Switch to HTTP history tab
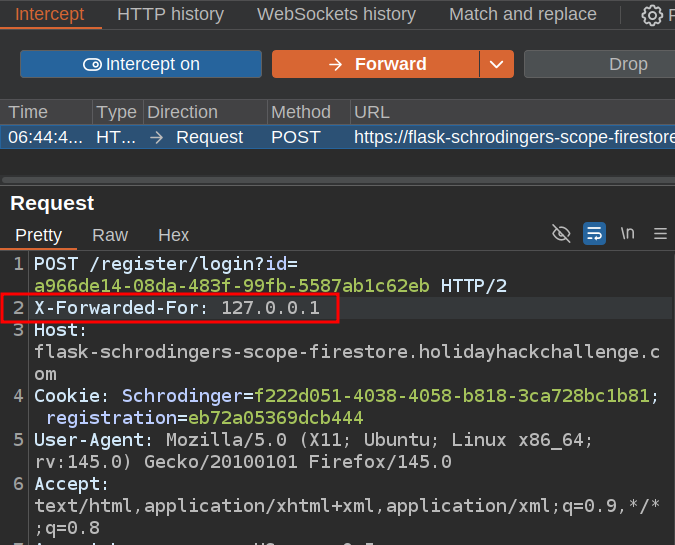The height and width of the screenshot is (545, 675). click(x=170, y=14)
